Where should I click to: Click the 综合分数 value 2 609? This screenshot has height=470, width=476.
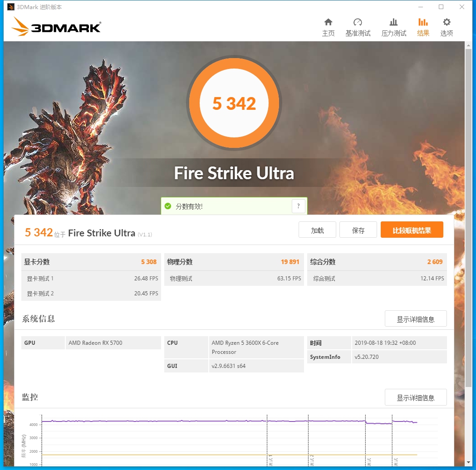[435, 262]
